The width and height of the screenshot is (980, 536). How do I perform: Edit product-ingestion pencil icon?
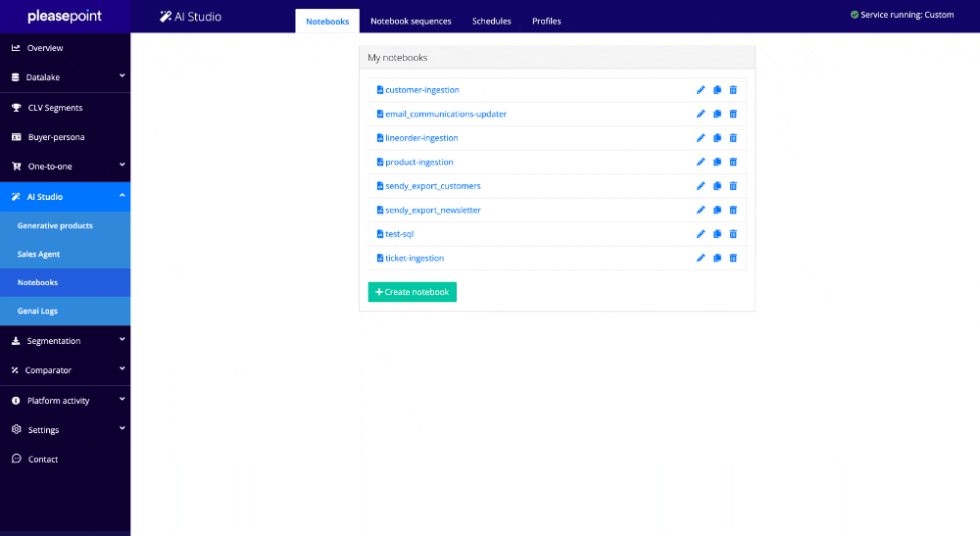coord(701,162)
